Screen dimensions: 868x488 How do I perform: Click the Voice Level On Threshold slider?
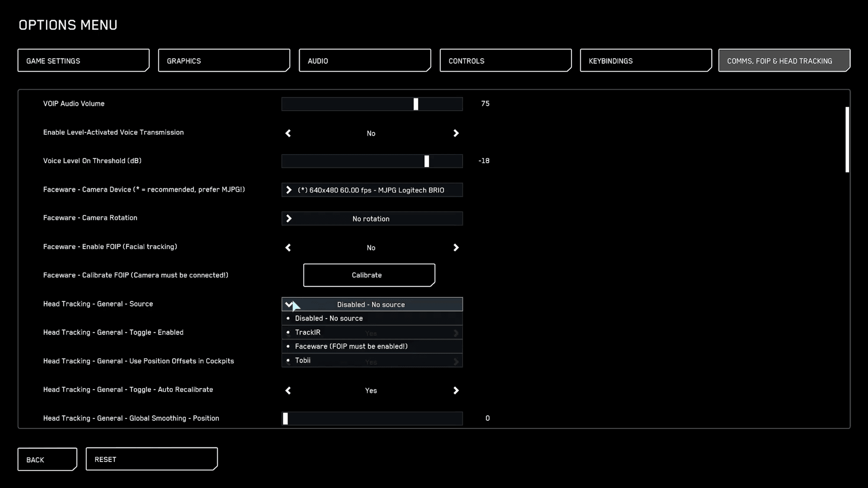pyautogui.click(x=372, y=161)
